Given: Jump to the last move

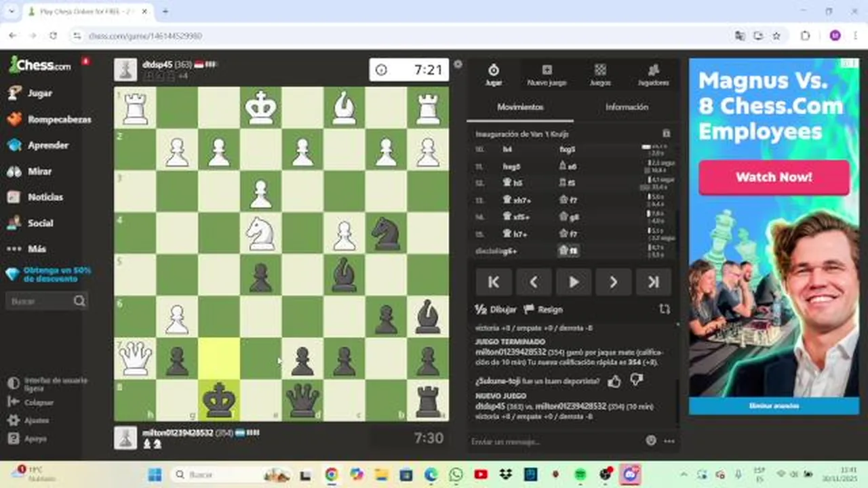Looking at the screenshot, I should (x=653, y=282).
